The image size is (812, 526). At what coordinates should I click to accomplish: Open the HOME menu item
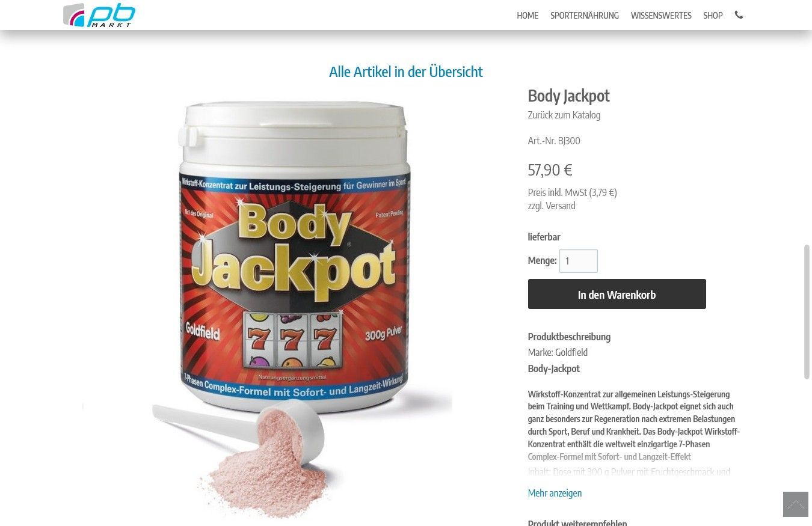[527, 16]
